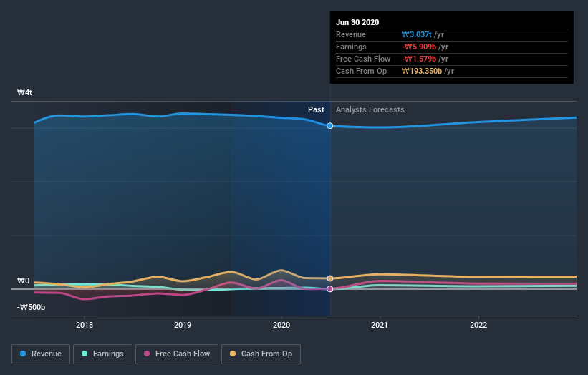
Task: Click the ₩4t y-axis label
Action: 24,92
